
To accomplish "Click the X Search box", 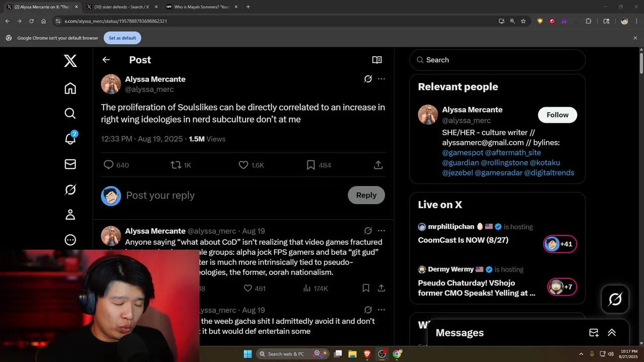I will (498, 60).
